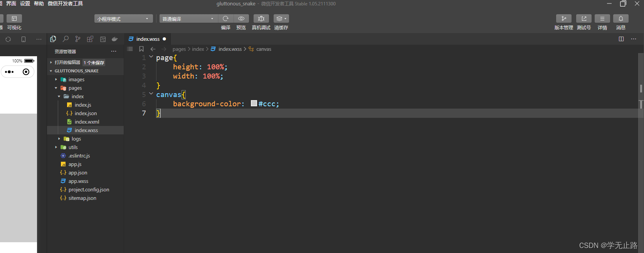The height and width of the screenshot is (253, 644).
Task: Open real device debugging bug icon
Action: pos(261,18)
